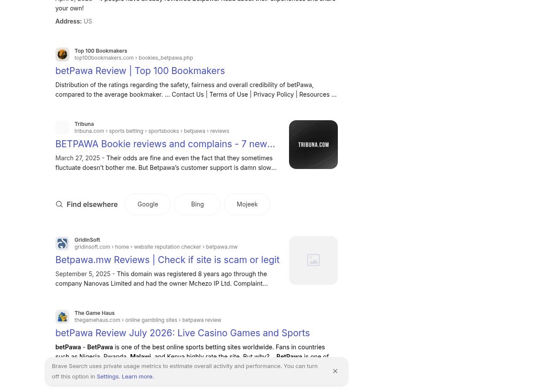This screenshot has width=558, height=392.
Task: Dismiss the Brave Search usage metrics notice
Action: tap(335, 371)
